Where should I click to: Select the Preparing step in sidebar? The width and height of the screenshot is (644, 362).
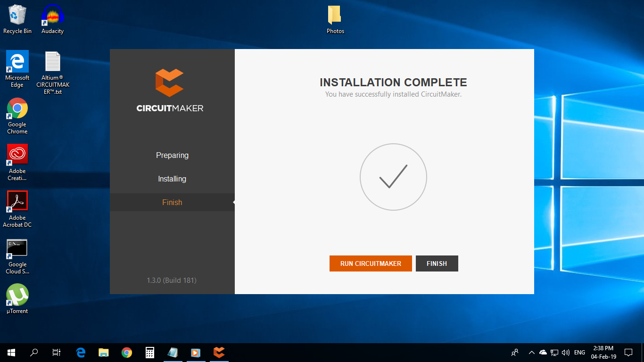[x=172, y=155]
